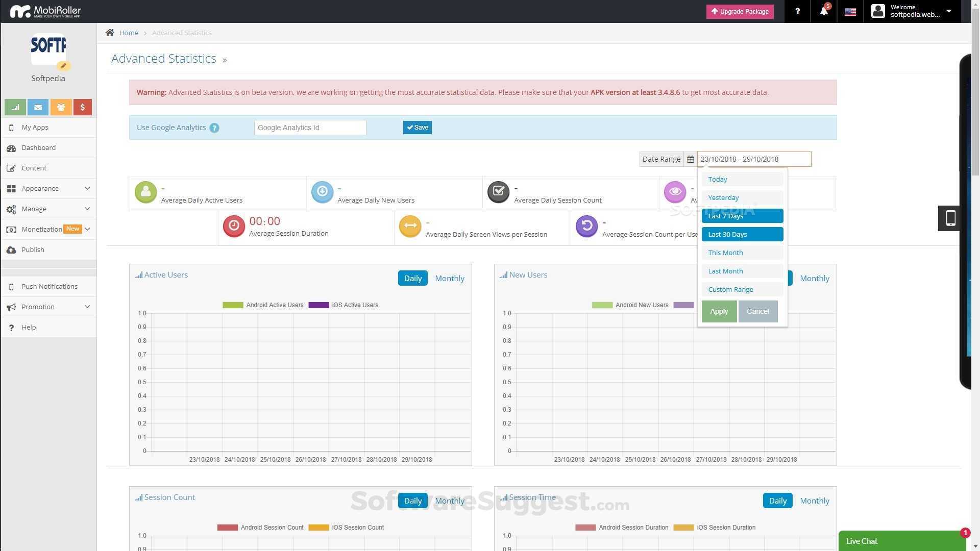Switch Session Time chart to Monthly

tap(814, 501)
